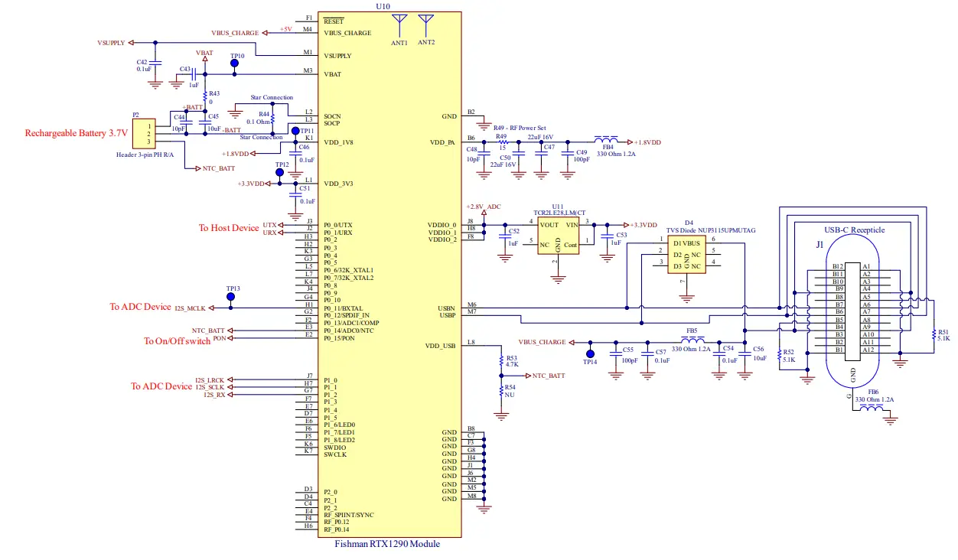Click "Rechargeable Battery 3.7V" note

pyautogui.click(x=76, y=133)
